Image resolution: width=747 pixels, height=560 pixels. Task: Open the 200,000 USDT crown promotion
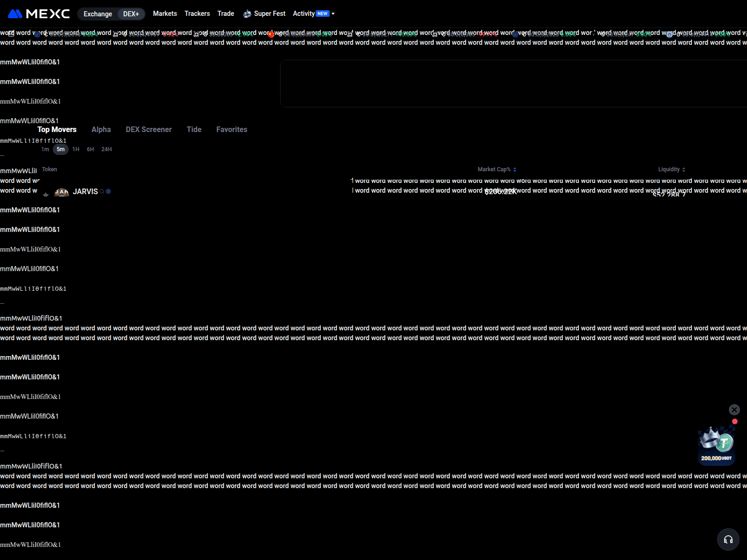click(x=716, y=444)
